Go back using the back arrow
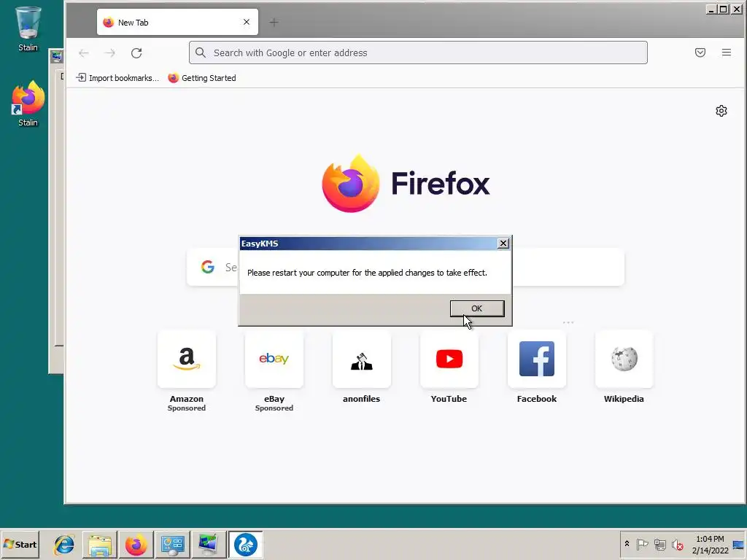This screenshot has height=560, width=747. 84,52
